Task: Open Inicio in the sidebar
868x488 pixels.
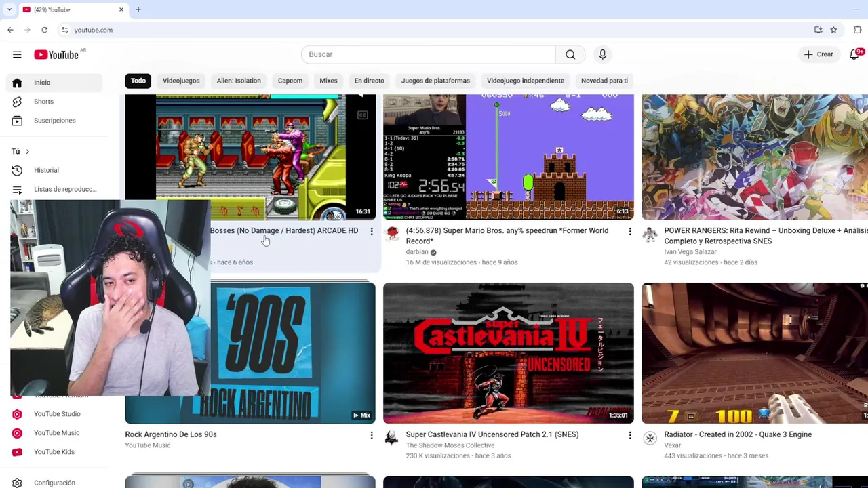Action: 54,83
